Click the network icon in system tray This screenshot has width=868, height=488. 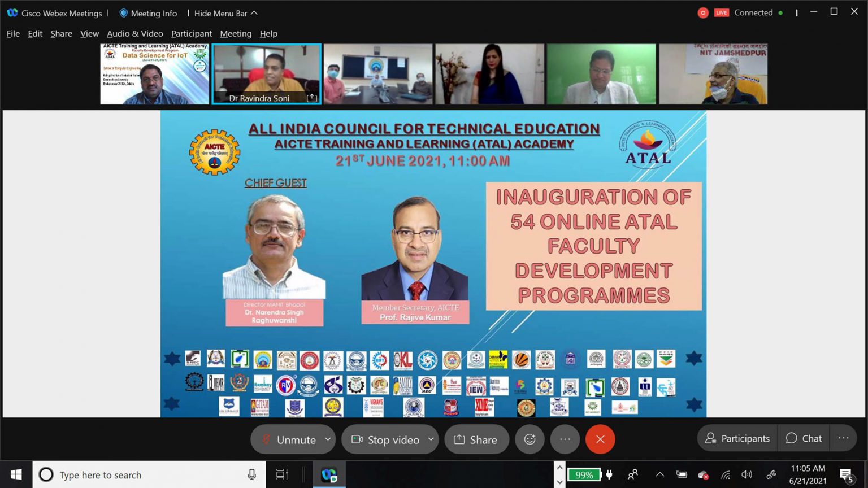click(x=725, y=474)
